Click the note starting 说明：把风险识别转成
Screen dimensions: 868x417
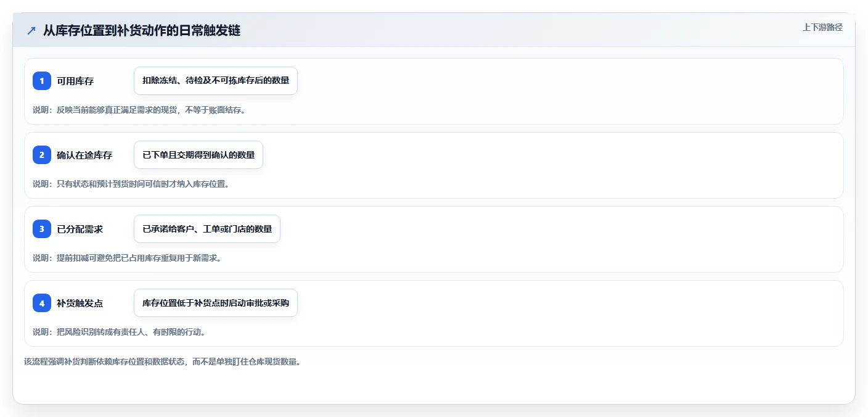pos(118,332)
